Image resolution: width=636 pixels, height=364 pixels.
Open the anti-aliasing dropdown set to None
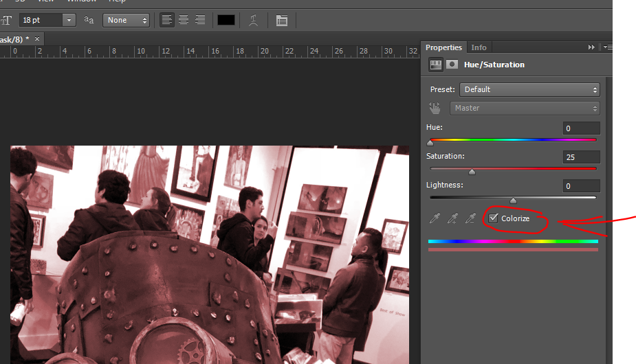click(x=126, y=20)
